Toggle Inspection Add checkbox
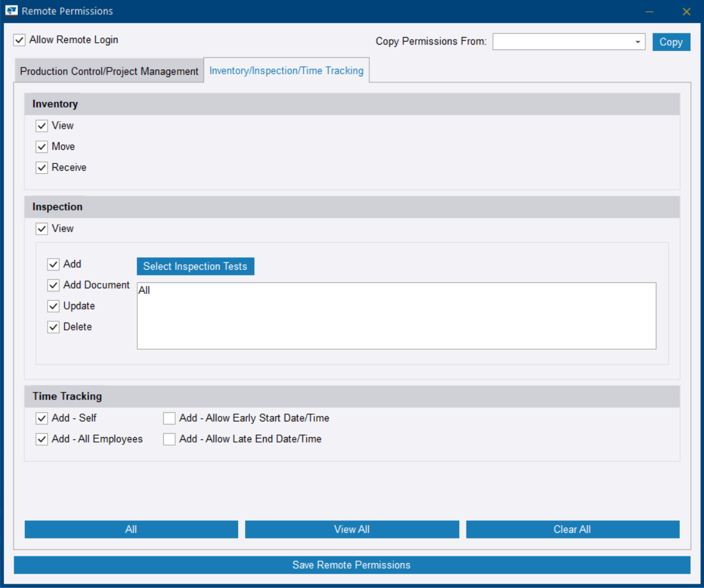The height and width of the screenshot is (588, 704). [x=53, y=264]
